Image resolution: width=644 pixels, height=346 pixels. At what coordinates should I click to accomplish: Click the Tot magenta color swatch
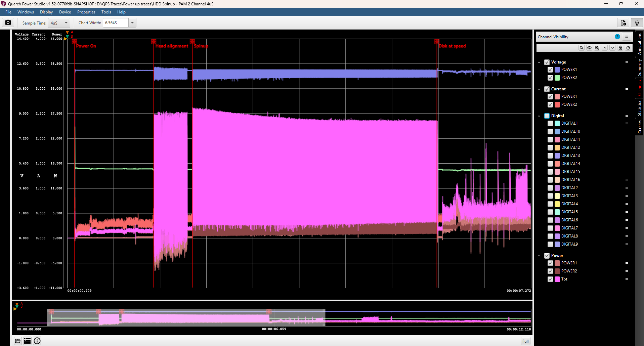[x=557, y=279]
